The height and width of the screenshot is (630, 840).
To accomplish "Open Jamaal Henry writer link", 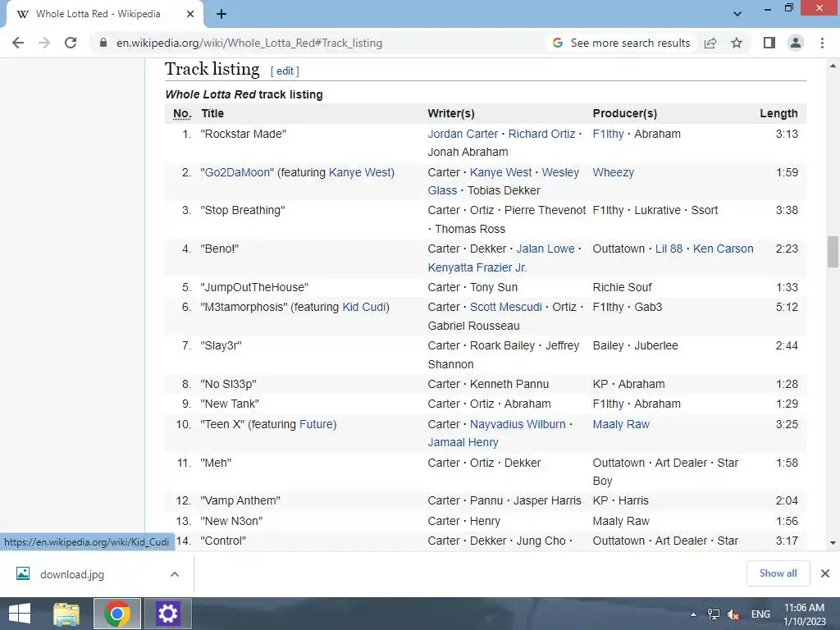I will click(x=463, y=442).
